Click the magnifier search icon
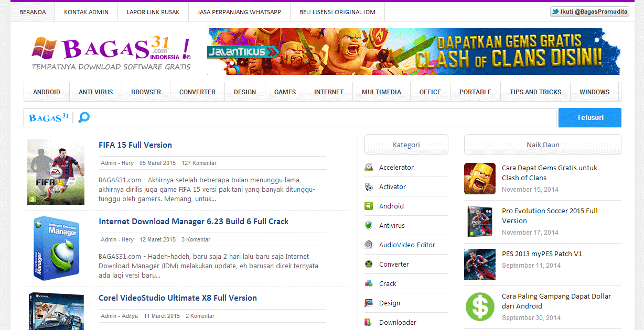644x330 pixels. point(84,117)
